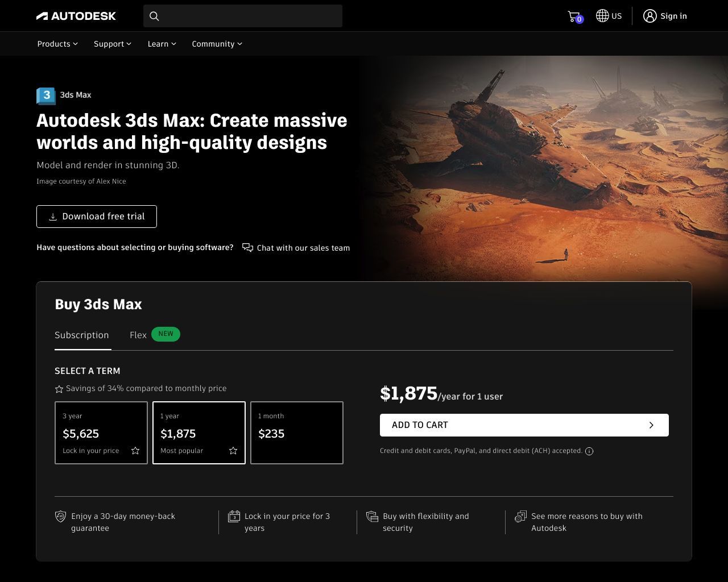Click into the search input field
This screenshot has width=728, height=582.
(250, 16)
